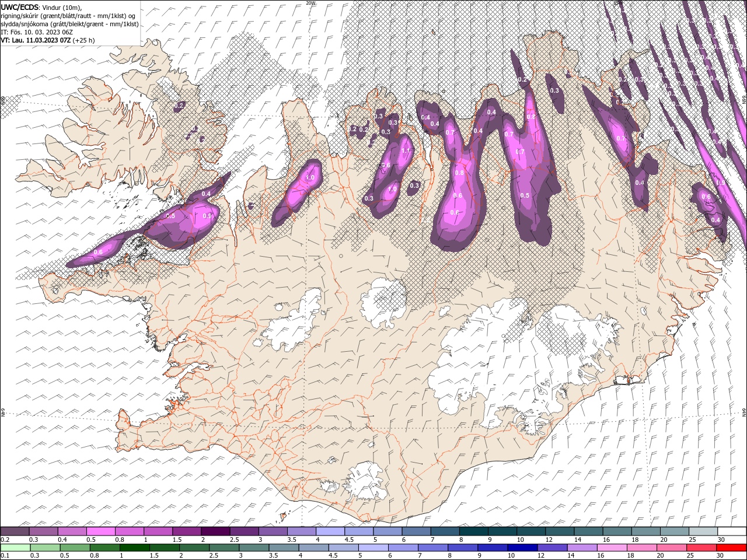
Task: Pick the bright red 30 swatch in the bottom legend row
Action: click(731, 548)
